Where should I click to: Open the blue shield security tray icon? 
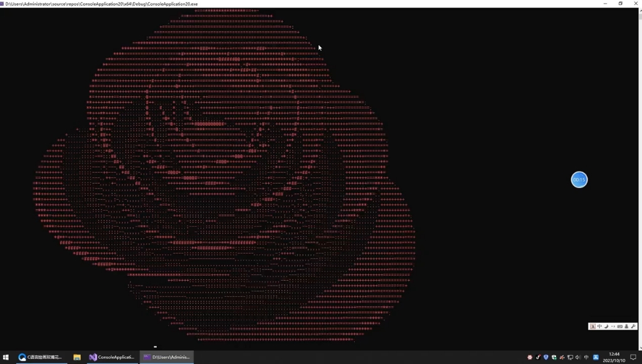546,358
